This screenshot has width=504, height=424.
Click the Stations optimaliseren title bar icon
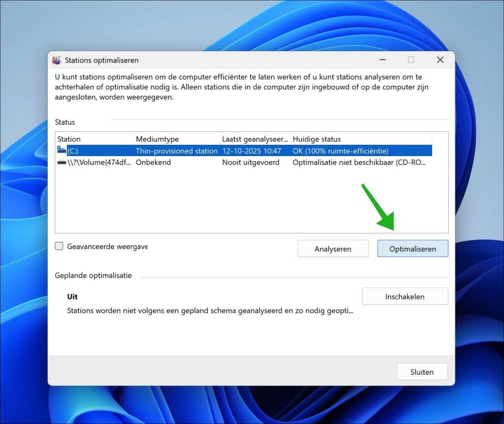coord(57,60)
